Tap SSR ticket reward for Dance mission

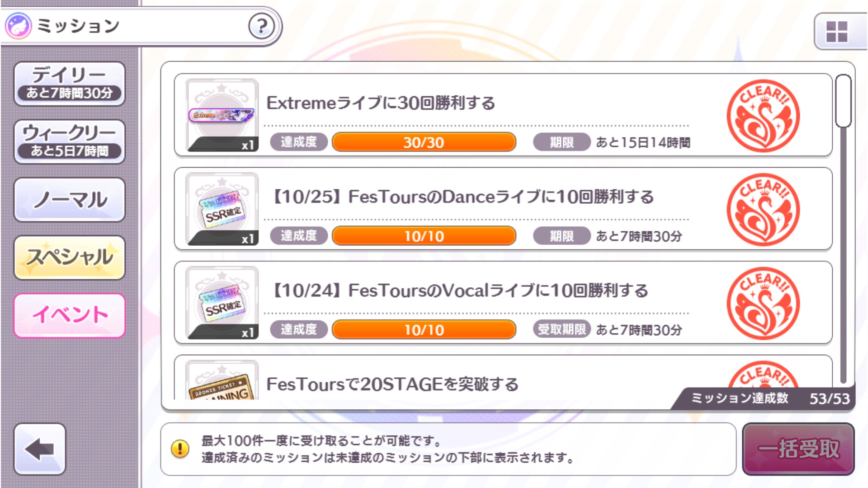(222, 209)
